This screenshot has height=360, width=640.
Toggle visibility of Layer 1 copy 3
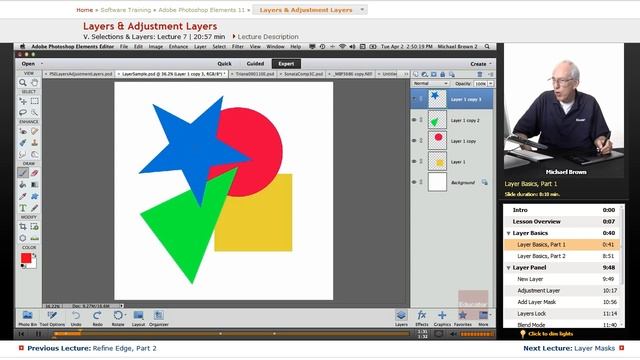pos(414,99)
